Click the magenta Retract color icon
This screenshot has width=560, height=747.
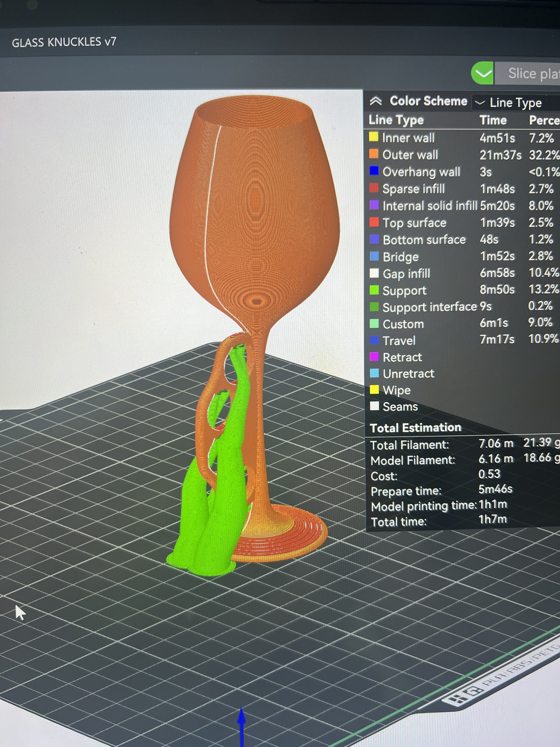pos(374,357)
